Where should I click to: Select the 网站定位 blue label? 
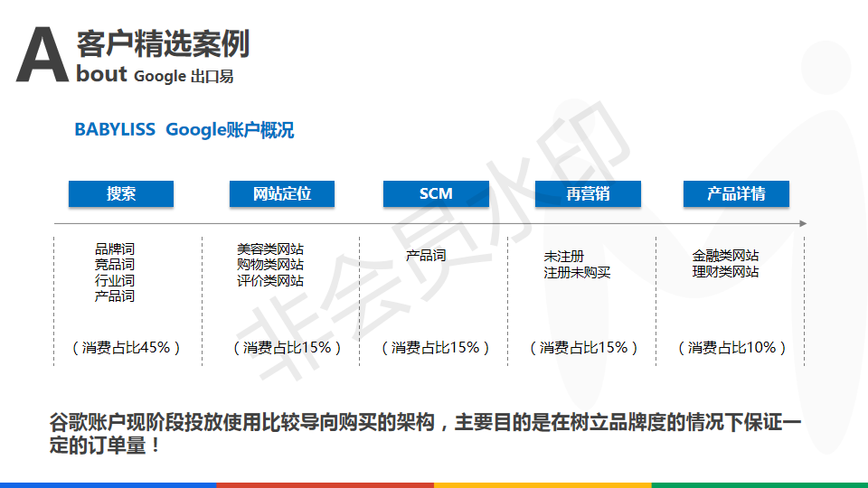coord(282,193)
